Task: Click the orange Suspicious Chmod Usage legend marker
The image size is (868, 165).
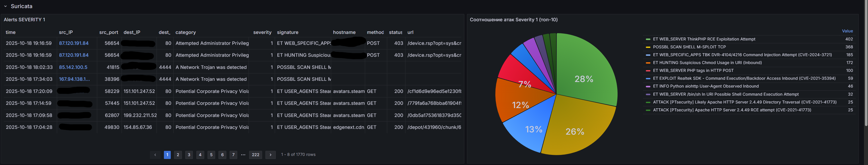Action: pos(648,63)
